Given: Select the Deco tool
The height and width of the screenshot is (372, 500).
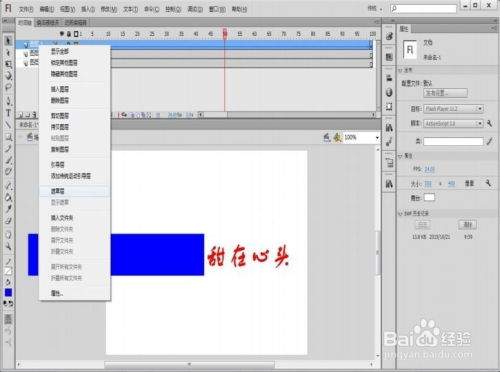Looking at the screenshot, I should (8, 172).
